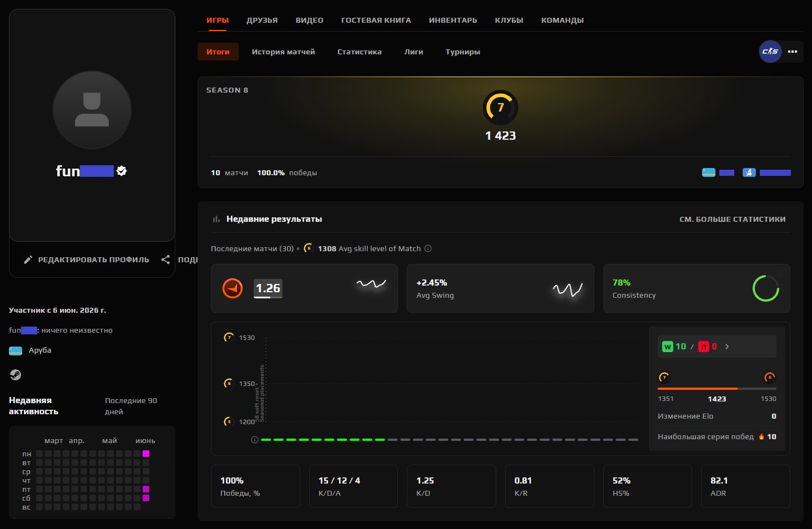
Task: Open the Турниры sub-tab
Action: [x=463, y=52]
